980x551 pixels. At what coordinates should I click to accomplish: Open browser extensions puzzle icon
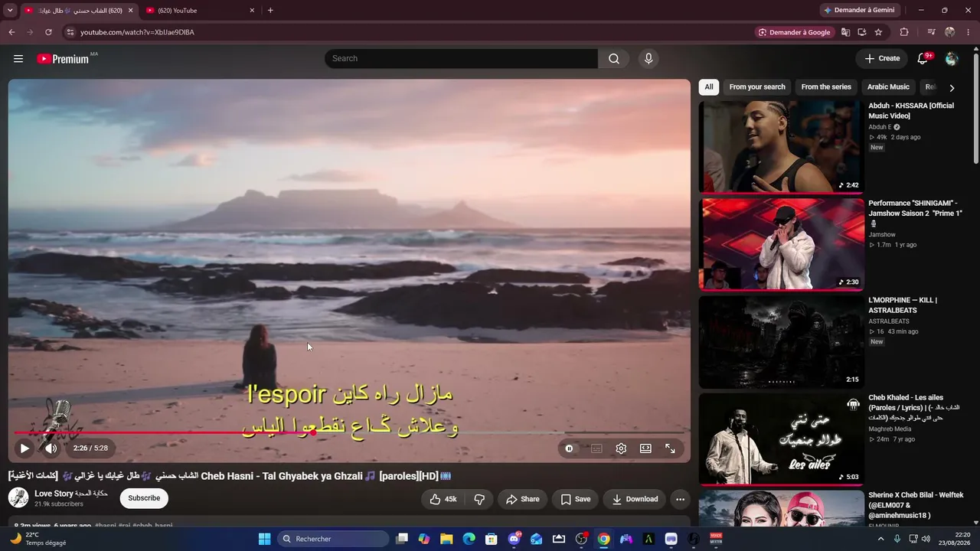pos(904,32)
